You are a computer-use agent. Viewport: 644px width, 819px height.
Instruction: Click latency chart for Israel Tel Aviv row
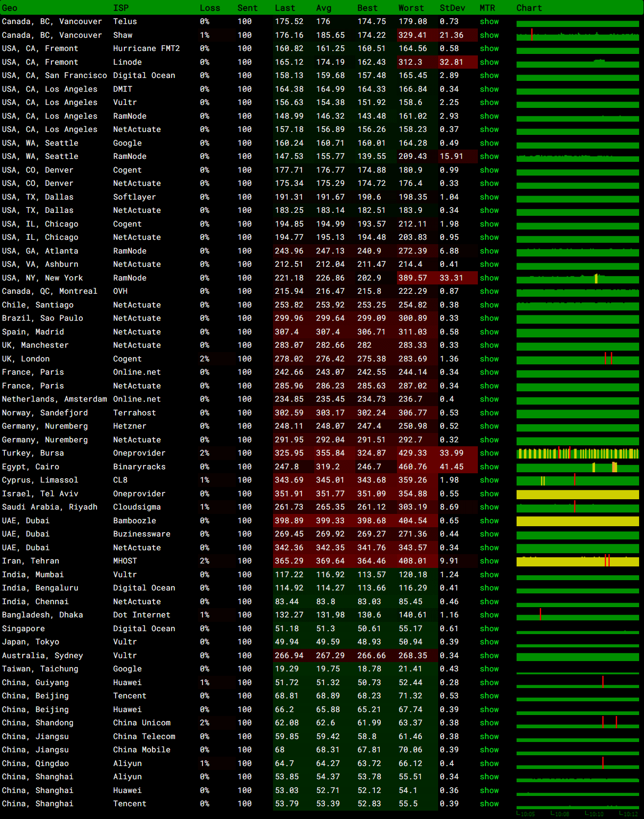(x=578, y=494)
